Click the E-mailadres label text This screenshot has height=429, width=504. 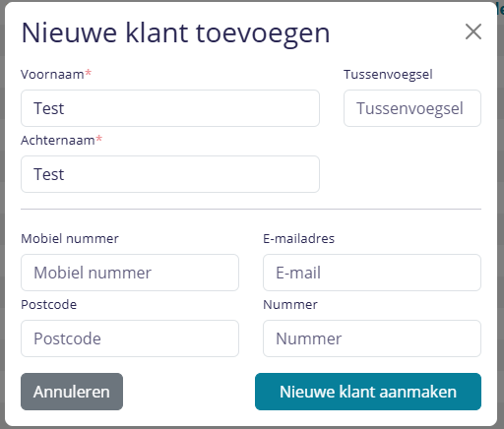[x=298, y=239]
